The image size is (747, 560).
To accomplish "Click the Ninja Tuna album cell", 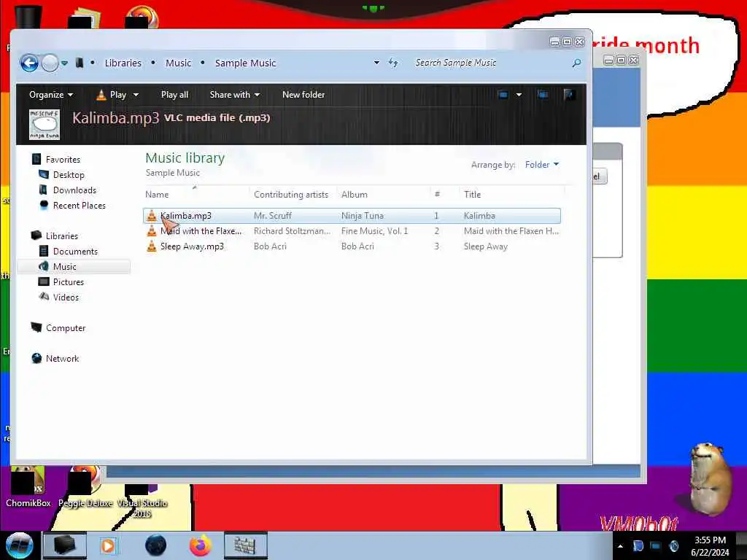I will [x=362, y=216].
